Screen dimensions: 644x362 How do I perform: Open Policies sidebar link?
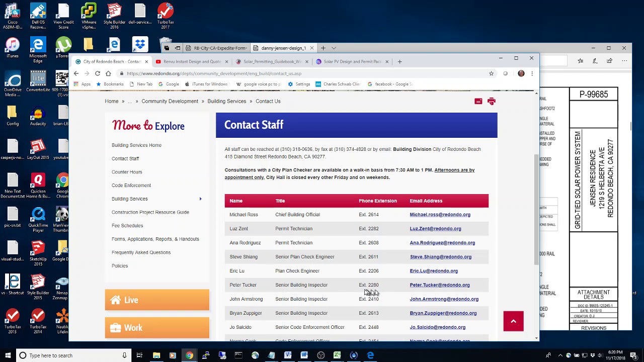[120, 266]
